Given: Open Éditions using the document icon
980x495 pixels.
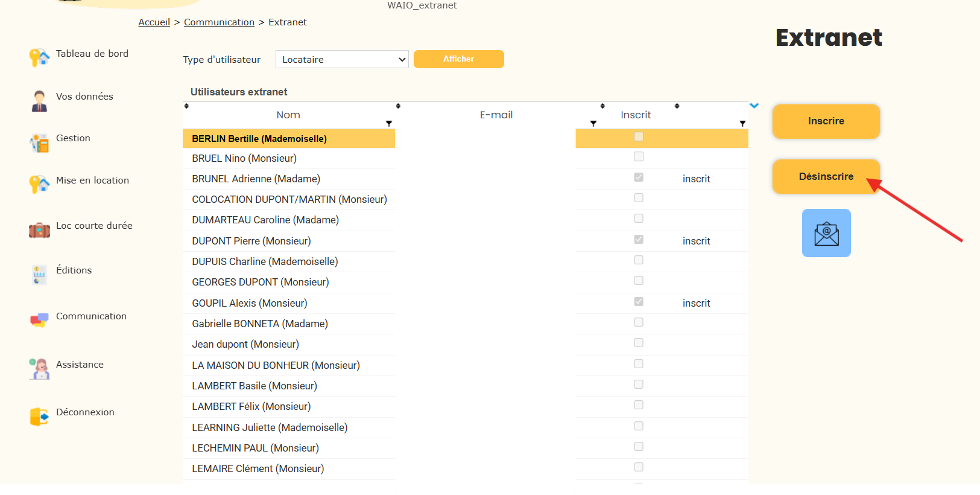Looking at the screenshot, I should click(39, 275).
